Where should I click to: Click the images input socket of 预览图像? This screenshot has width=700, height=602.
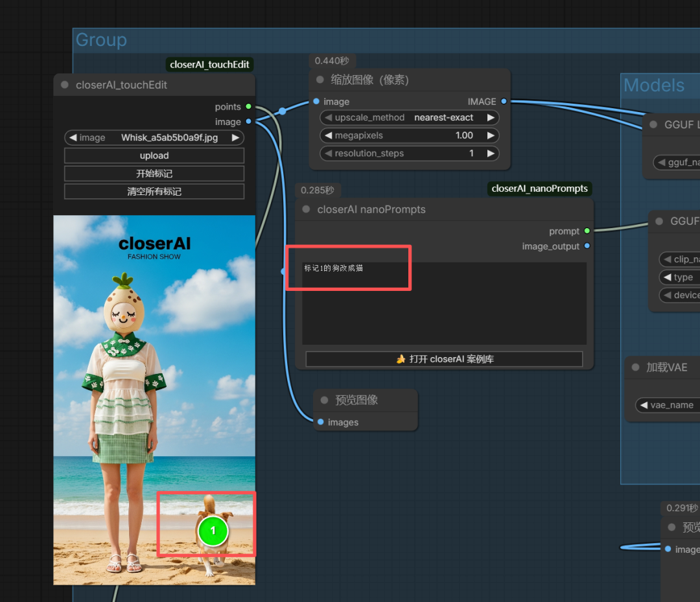coord(321,422)
